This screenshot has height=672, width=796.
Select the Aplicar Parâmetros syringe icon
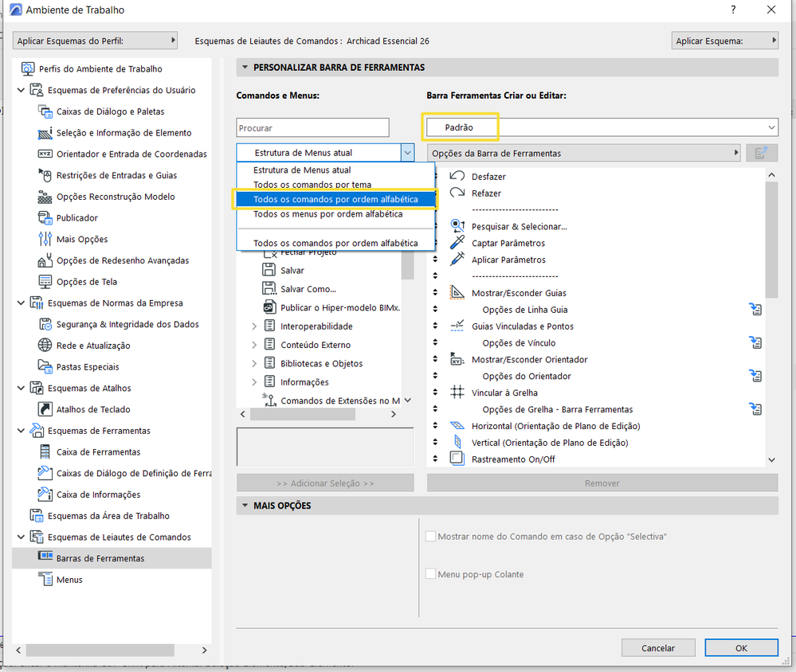(457, 259)
